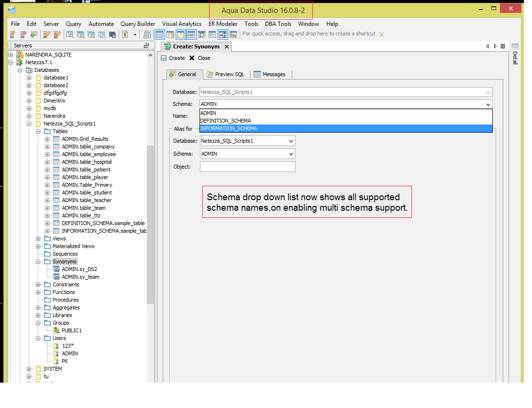
Task: Select ADMIN option in schema dropdown list
Action: [346, 113]
